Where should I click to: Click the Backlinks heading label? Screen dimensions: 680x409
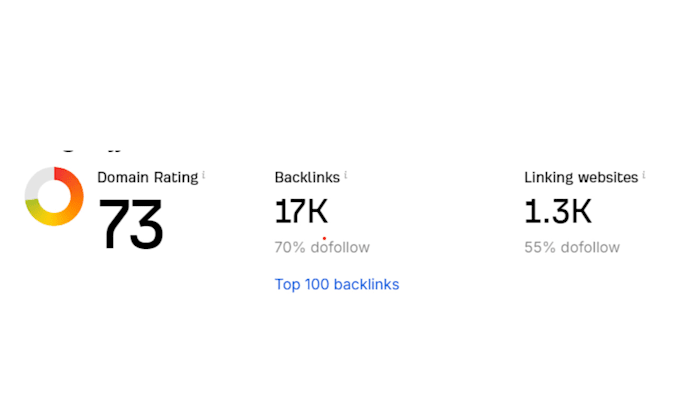tap(307, 177)
